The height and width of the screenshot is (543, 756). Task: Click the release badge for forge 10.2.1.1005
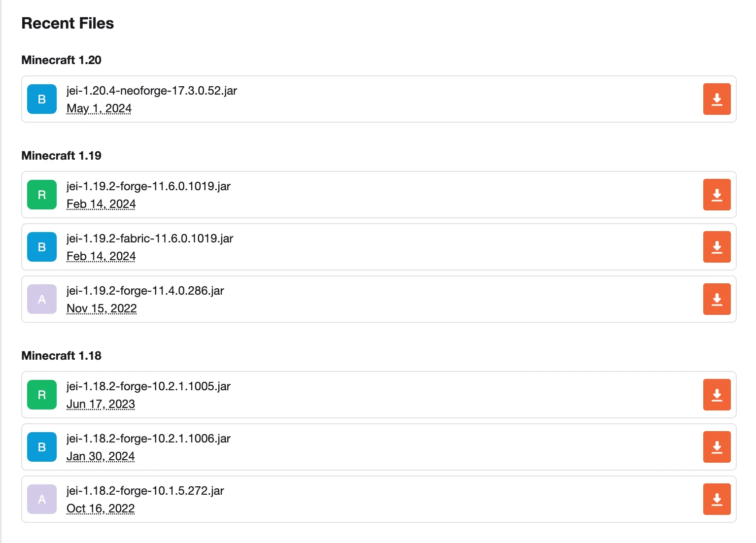click(x=42, y=395)
